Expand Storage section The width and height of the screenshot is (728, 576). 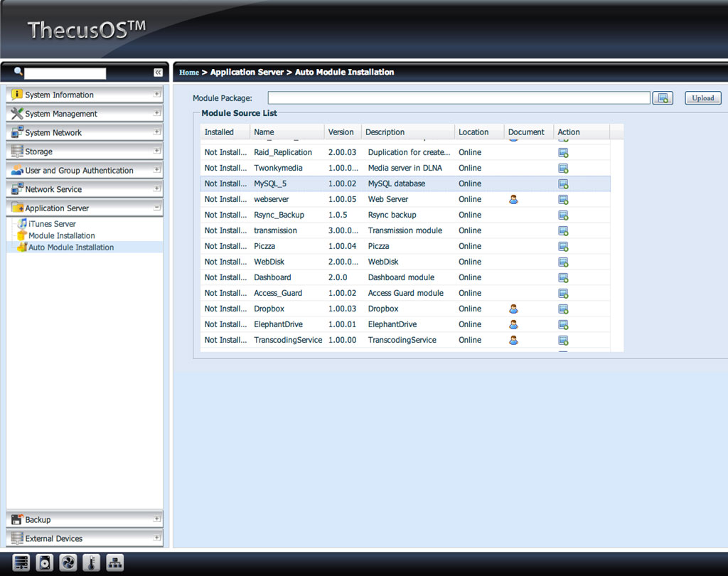pos(157,151)
